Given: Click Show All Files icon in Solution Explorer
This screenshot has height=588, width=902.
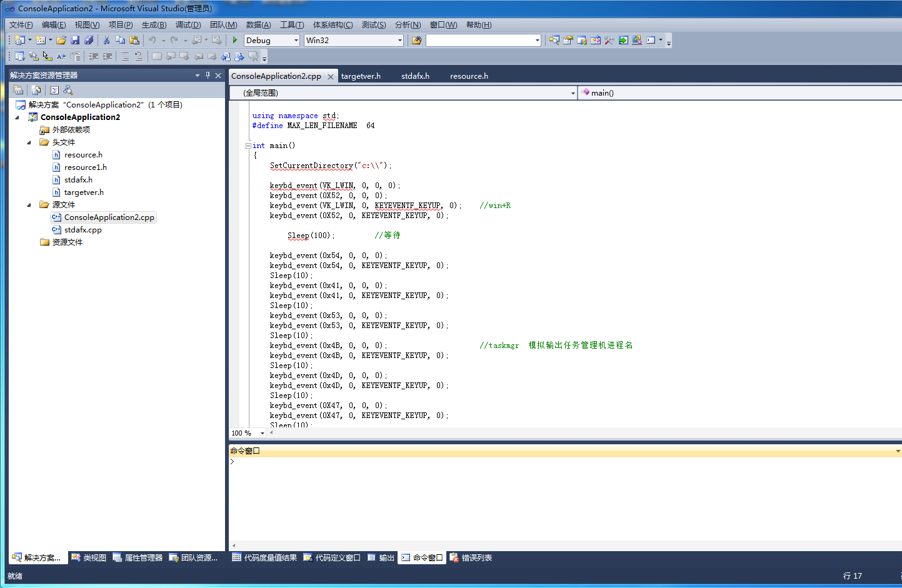Looking at the screenshot, I should coord(36,90).
